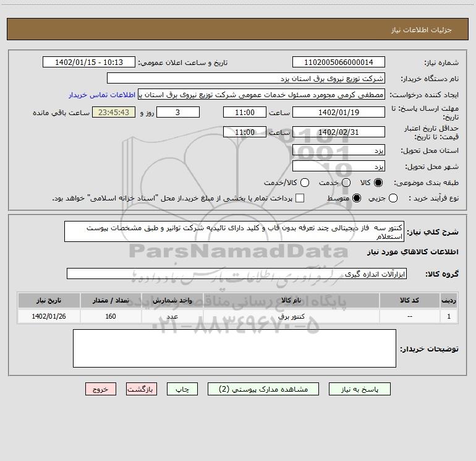Screen dimensions: 476x461
Task: Click the کد کالا column header
Action: [x=409, y=300]
